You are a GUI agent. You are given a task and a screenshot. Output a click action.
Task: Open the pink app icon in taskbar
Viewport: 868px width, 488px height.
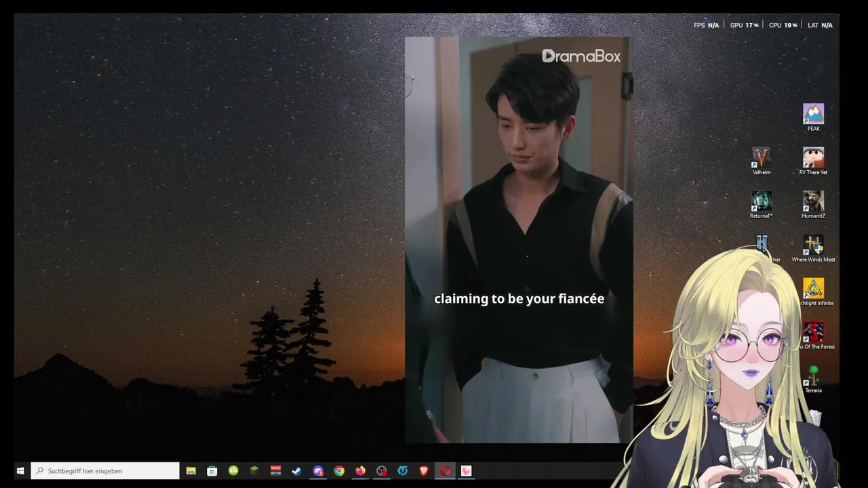pyautogui.click(x=466, y=470)
